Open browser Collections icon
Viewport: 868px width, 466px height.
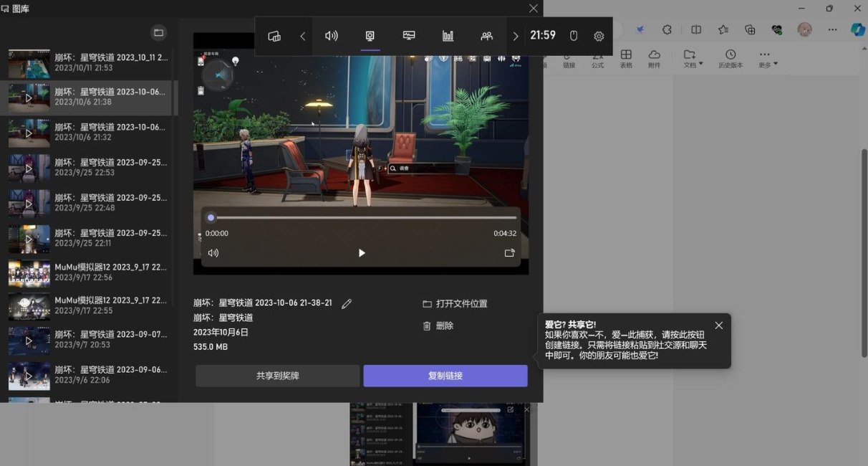point(750,29)
